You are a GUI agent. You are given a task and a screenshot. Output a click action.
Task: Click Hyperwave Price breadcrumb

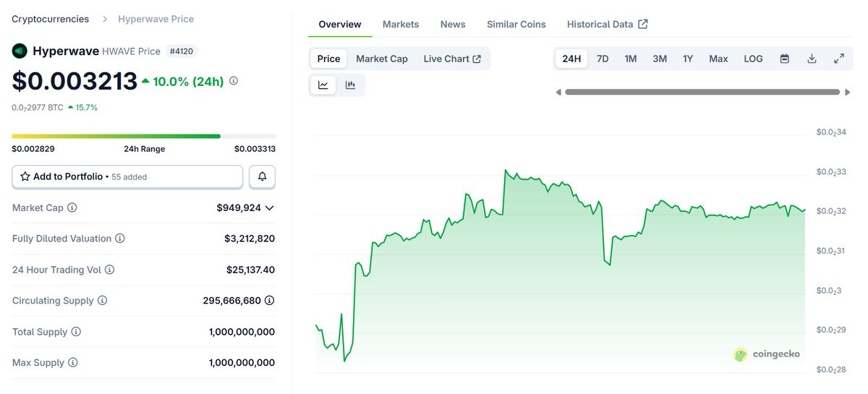[x=156, y=19]
